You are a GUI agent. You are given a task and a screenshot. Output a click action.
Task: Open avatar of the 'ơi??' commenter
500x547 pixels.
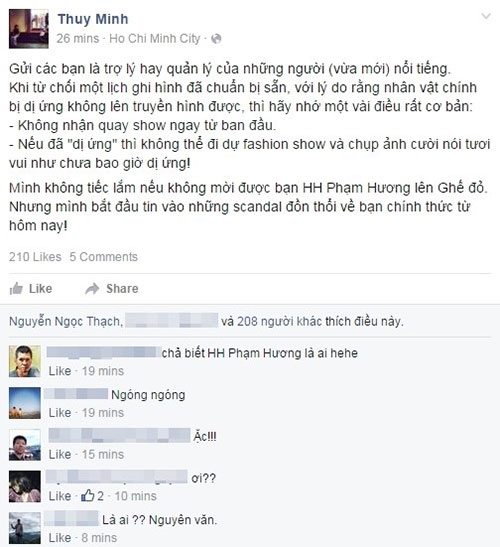pos(25,486)
